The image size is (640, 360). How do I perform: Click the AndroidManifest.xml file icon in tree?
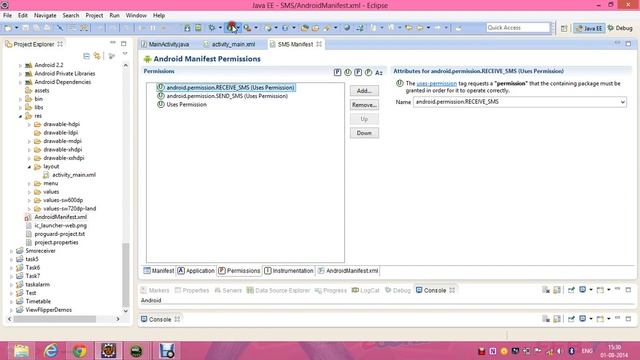click(28, 217)
